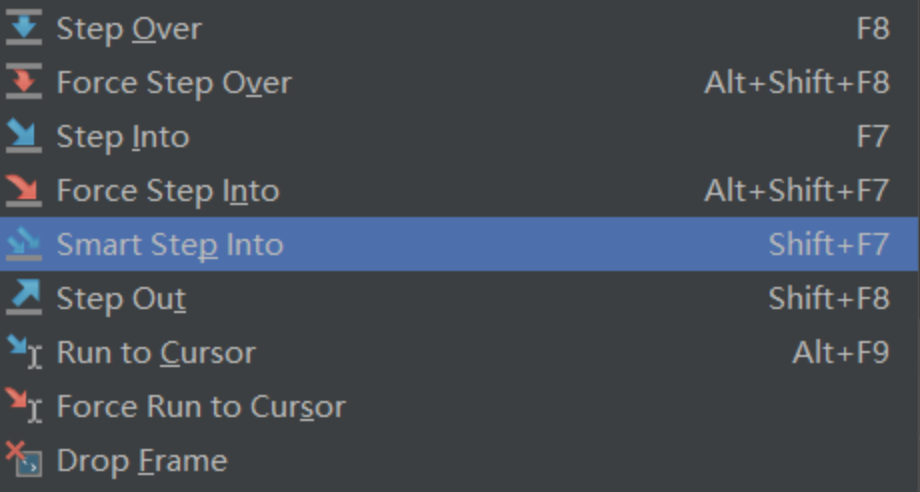
Task: Select Force Run to Cursor item
Action: tap(460, 406)
